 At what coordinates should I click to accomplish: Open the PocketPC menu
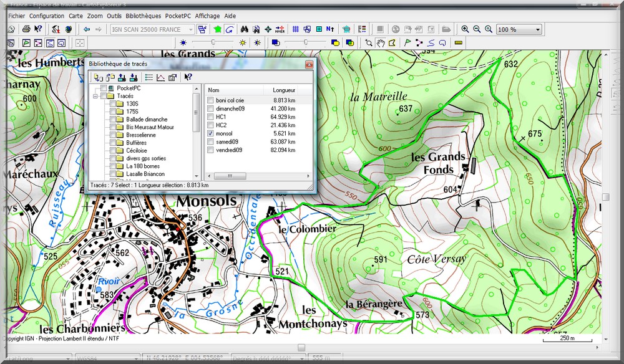pyautogui.click(x=178, y=16)
